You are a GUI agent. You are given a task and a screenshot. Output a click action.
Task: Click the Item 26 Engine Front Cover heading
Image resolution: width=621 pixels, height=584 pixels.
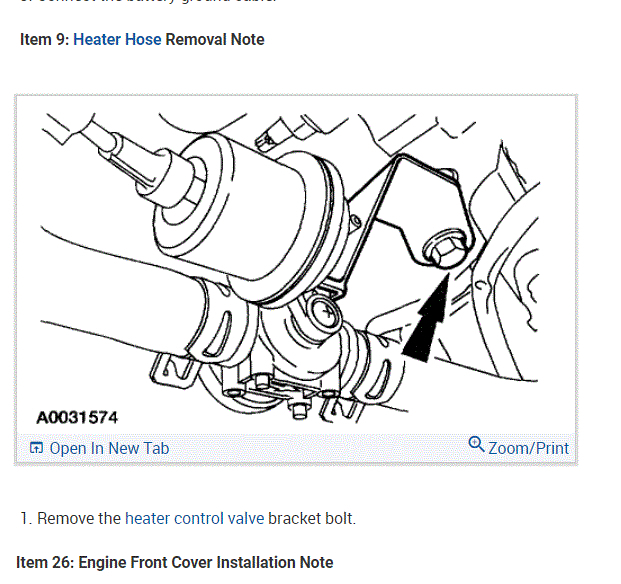(x=175, y=562)
